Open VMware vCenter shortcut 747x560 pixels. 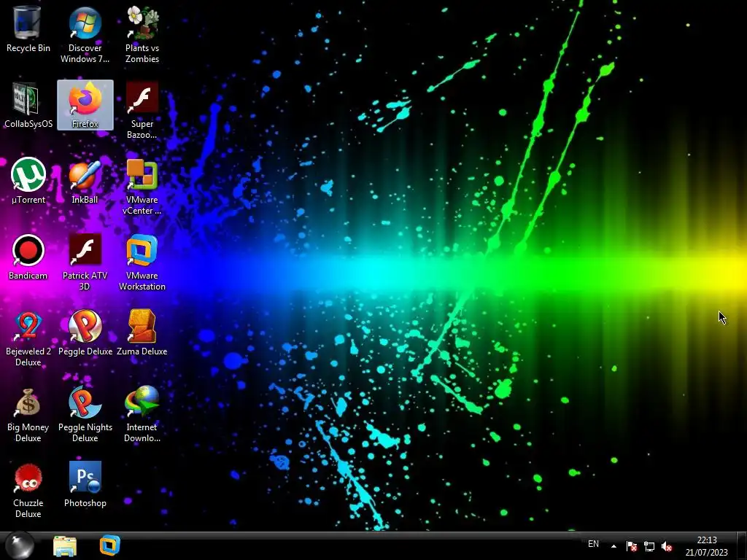tap(142, 186)
